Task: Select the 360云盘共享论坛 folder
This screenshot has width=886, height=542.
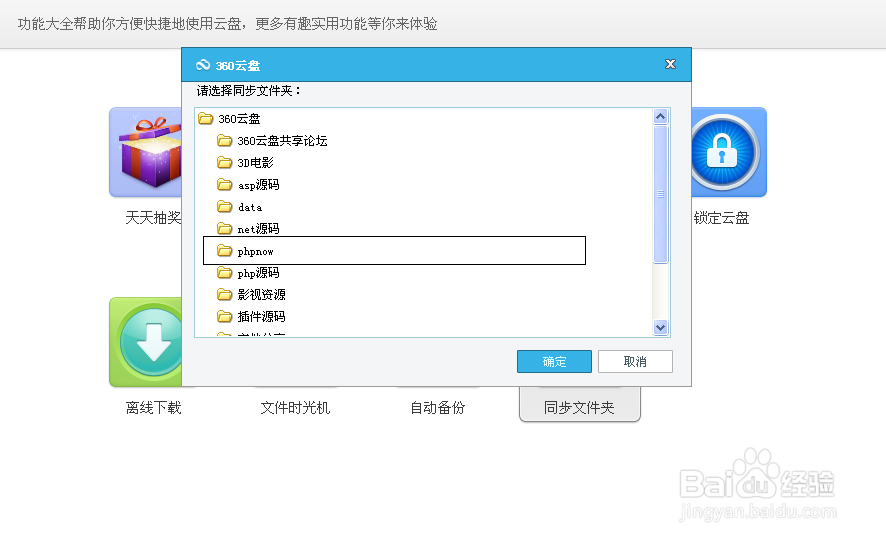Action: [x=282, y=141]
